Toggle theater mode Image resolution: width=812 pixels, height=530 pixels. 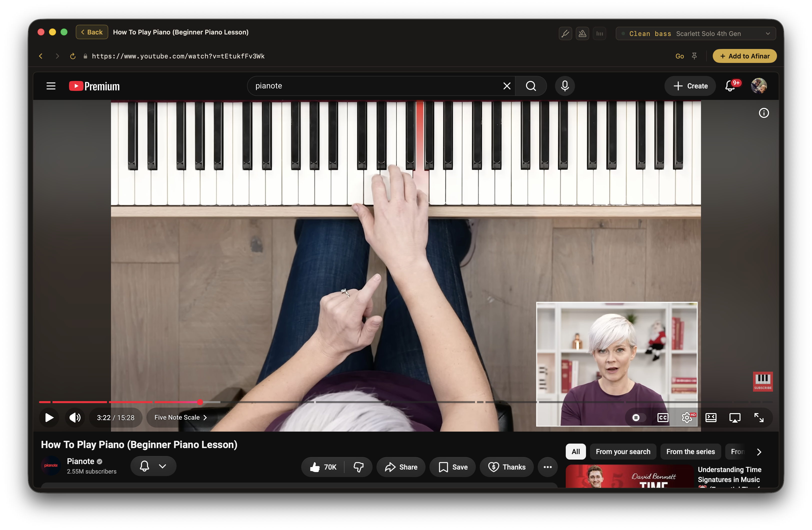[x=711, y=418]
